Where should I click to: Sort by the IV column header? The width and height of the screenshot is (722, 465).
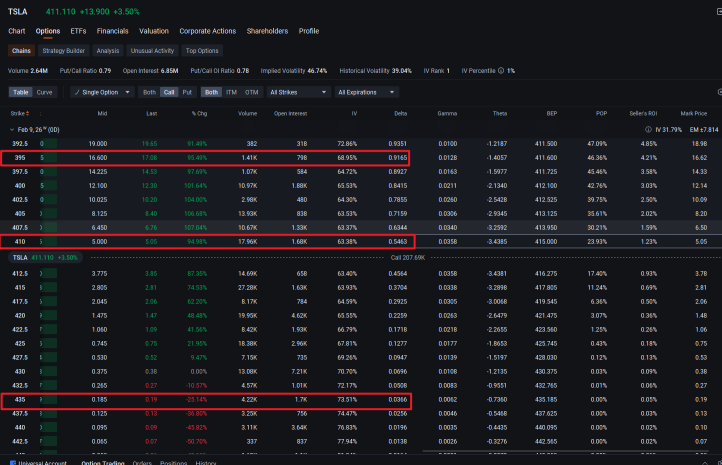point(354,114)
